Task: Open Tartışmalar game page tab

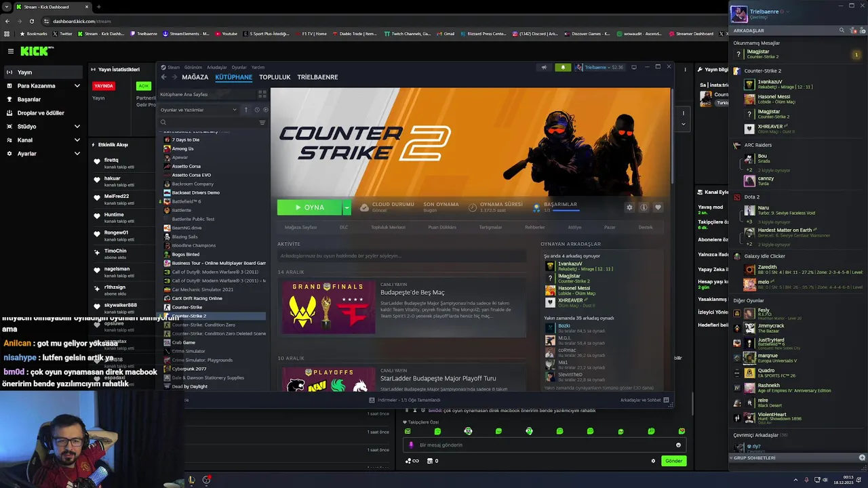Action: [x=490, y=227]
